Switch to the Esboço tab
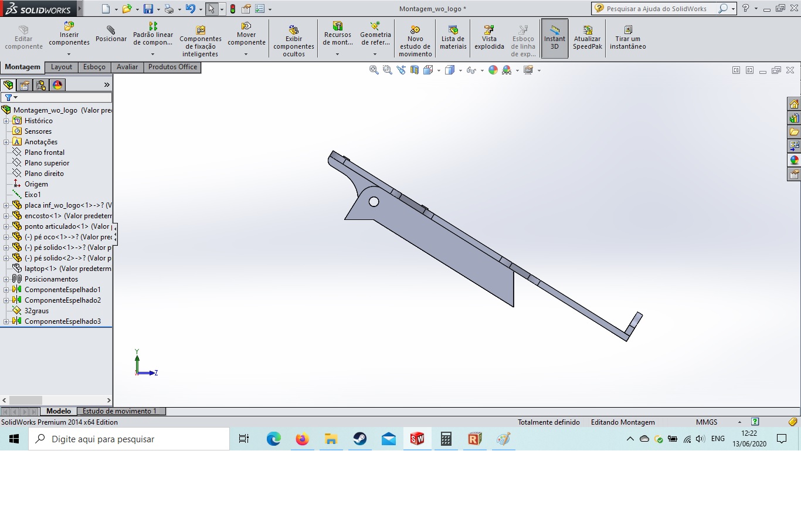This screenshot has width=801, height=532. (94, 67)
